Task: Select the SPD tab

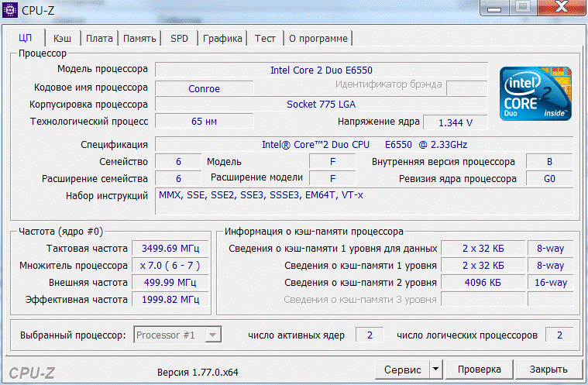Action: 179,38
